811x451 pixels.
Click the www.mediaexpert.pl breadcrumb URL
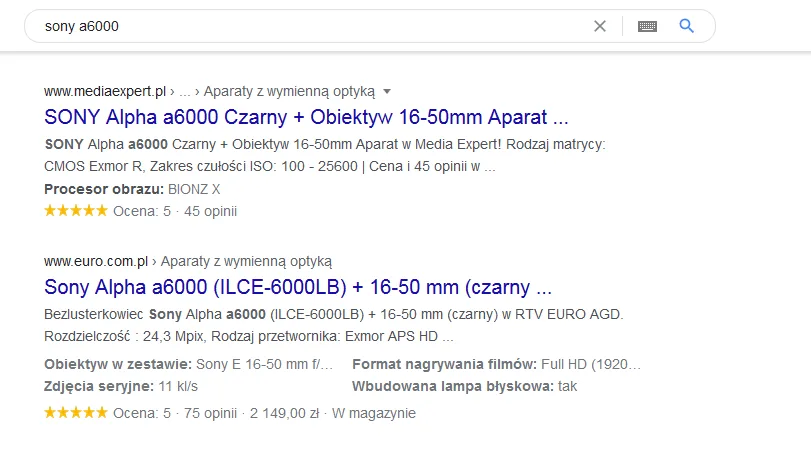[x=104, y=92]
